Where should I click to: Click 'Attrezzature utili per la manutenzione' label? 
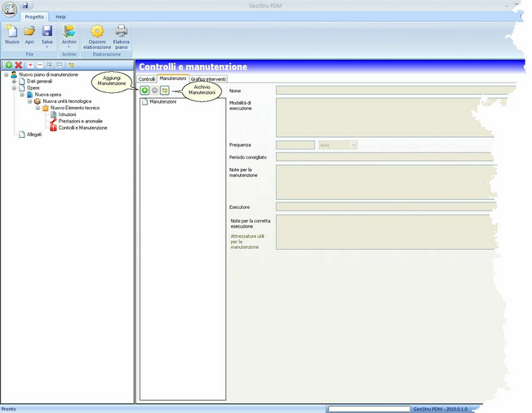pyautogui.click(x=247, y=242)
